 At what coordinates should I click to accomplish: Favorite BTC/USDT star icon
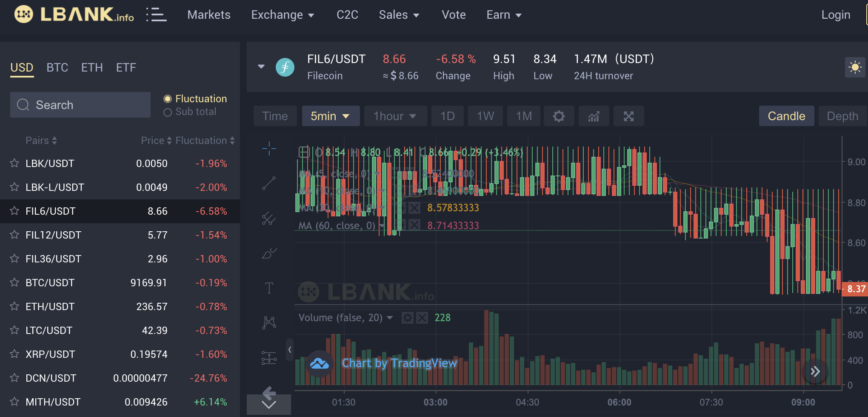(14, 282)
